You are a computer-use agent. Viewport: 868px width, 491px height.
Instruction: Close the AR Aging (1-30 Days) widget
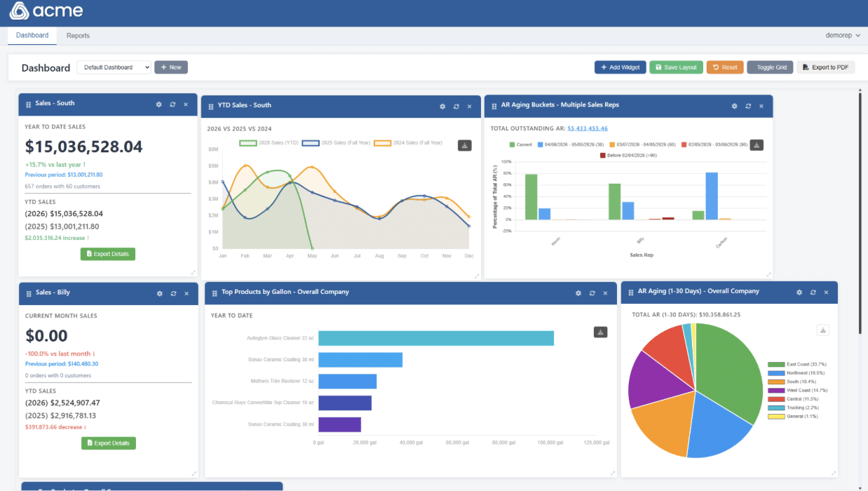click(826, 292)
